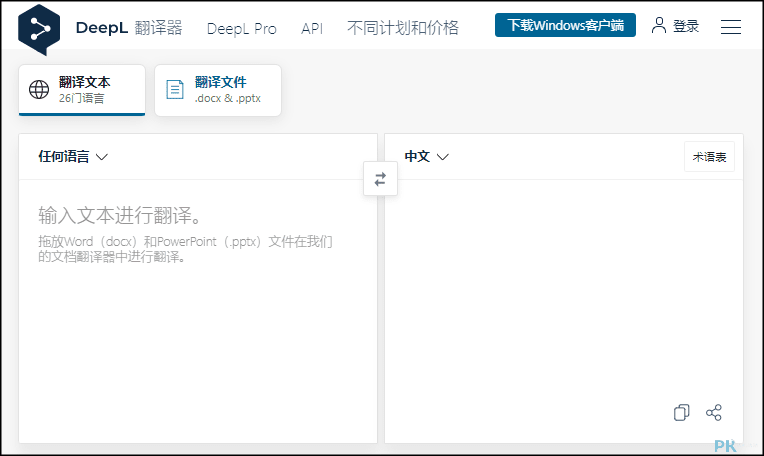
Task: Switch to the 翻译文件 tab
Action: 218,90
